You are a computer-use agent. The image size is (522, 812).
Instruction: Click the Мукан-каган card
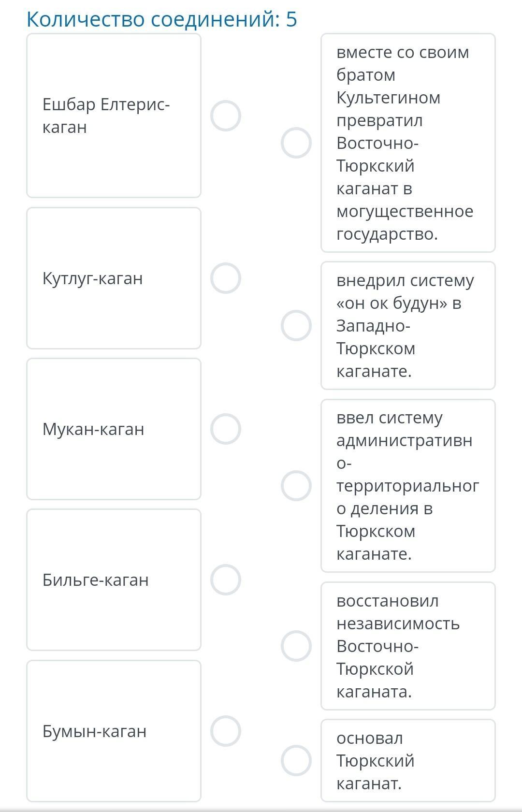114,429
